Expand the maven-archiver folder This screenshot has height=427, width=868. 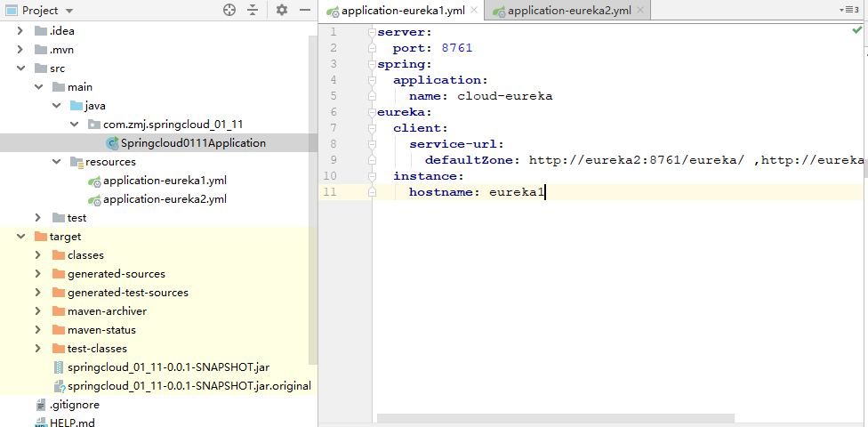[x=38, y=311]
